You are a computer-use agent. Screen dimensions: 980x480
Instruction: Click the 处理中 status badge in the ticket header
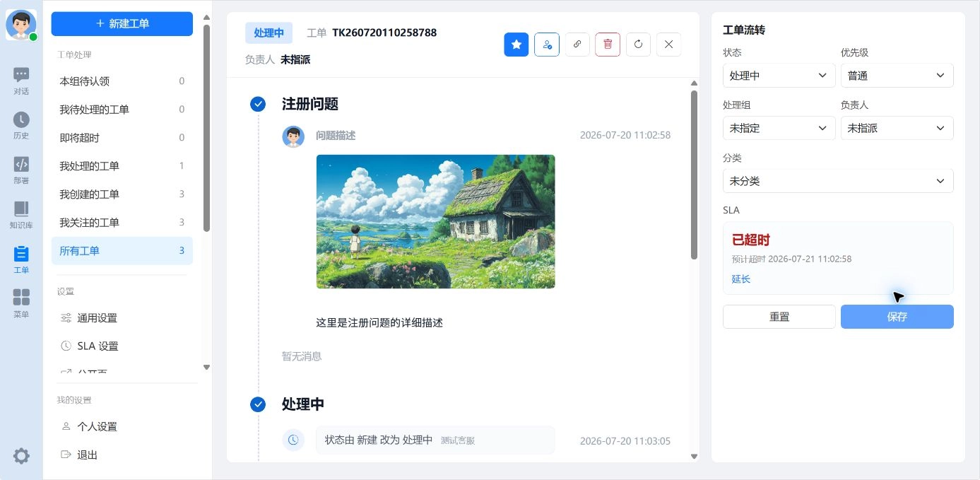[268, 33]
